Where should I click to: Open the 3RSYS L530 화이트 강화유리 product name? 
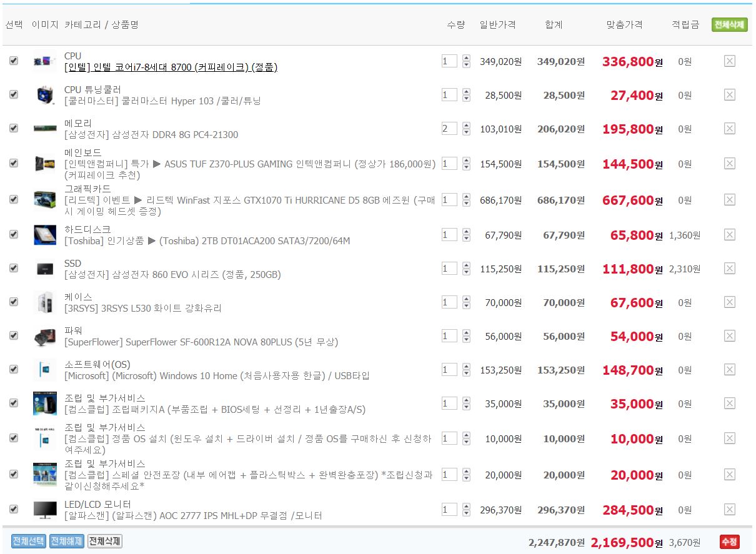click(x=143, y=309)
